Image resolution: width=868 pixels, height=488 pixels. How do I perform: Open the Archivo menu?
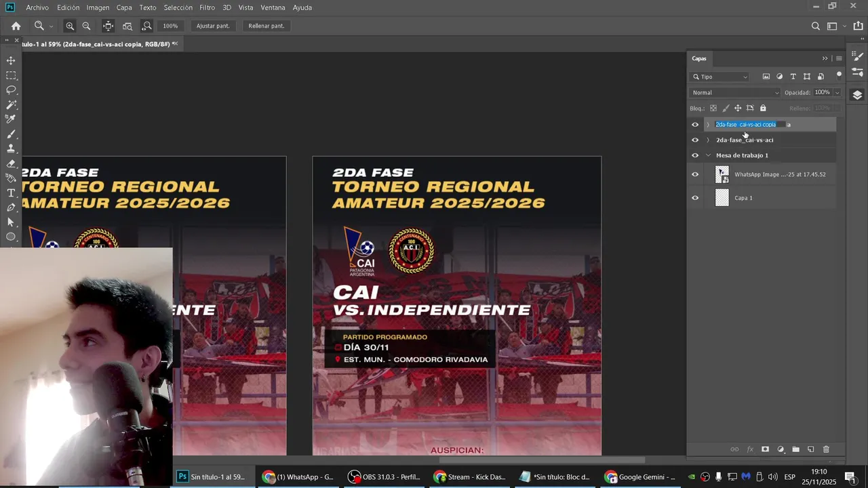pyautogui.click(x=37, y=7)
